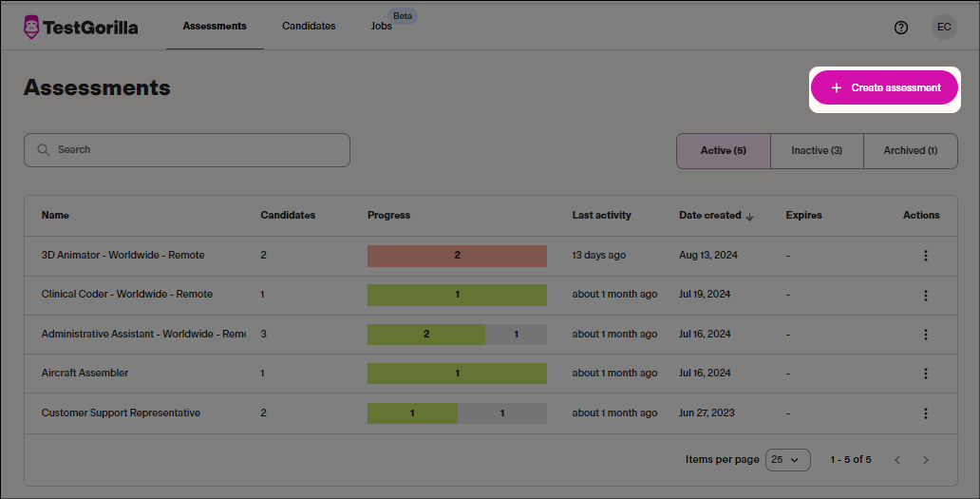Sort by the Name column header
The height and width of the screenshot is (499, 980).
55,215
